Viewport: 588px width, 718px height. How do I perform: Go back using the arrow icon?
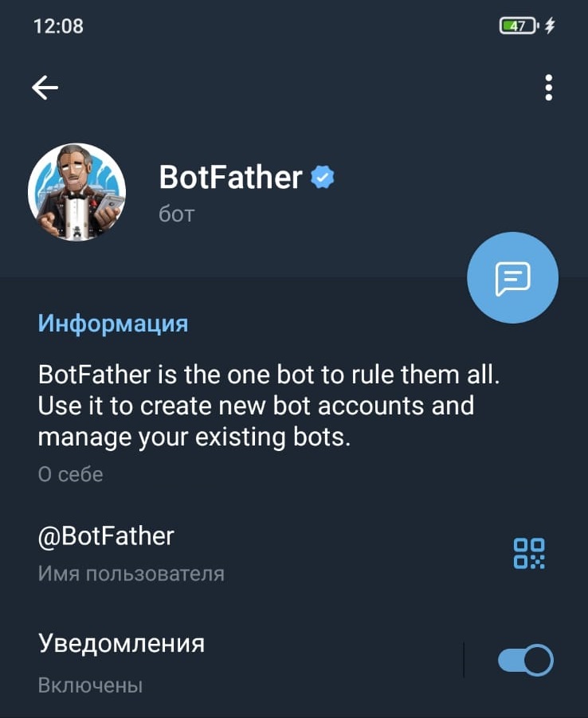(45, 88)
